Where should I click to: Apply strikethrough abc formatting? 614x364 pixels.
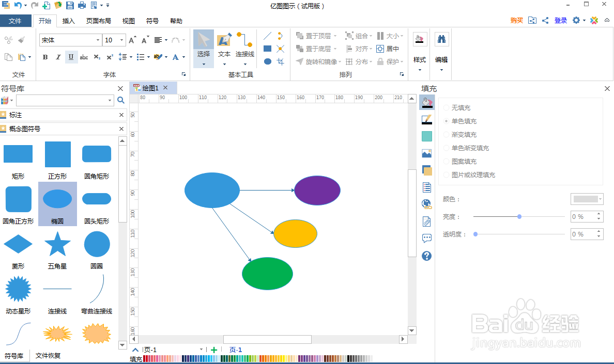[84, 57]
